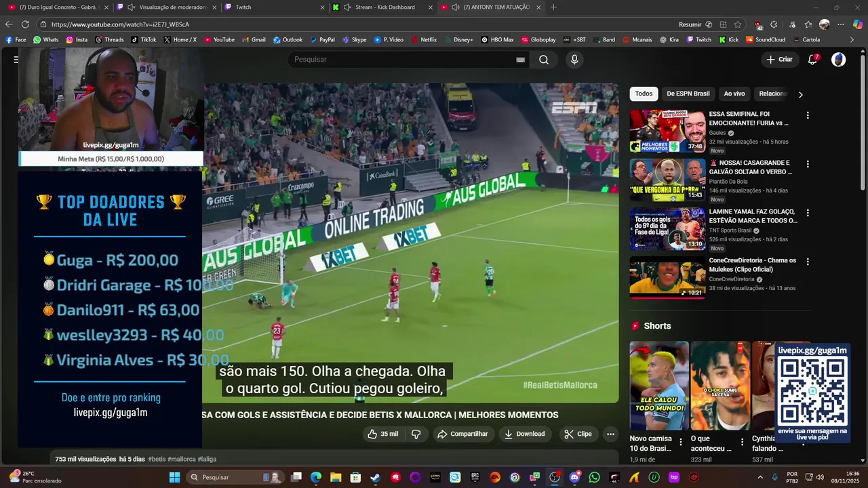The height and width of the screenshot is (488, 868).
Task: Open the on-screen keyboard in search box
Action: pyautogui.click(x=520, y=60)
